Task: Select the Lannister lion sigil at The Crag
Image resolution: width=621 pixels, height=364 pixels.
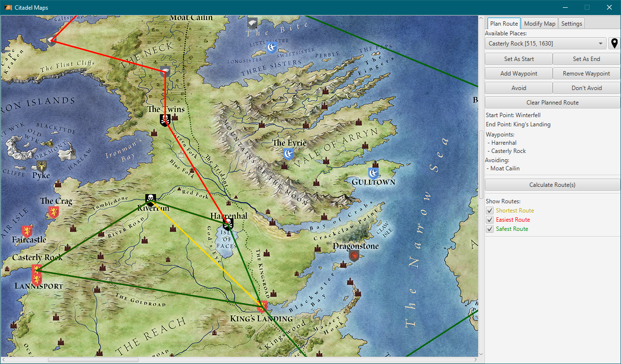Action: point(53,212)
